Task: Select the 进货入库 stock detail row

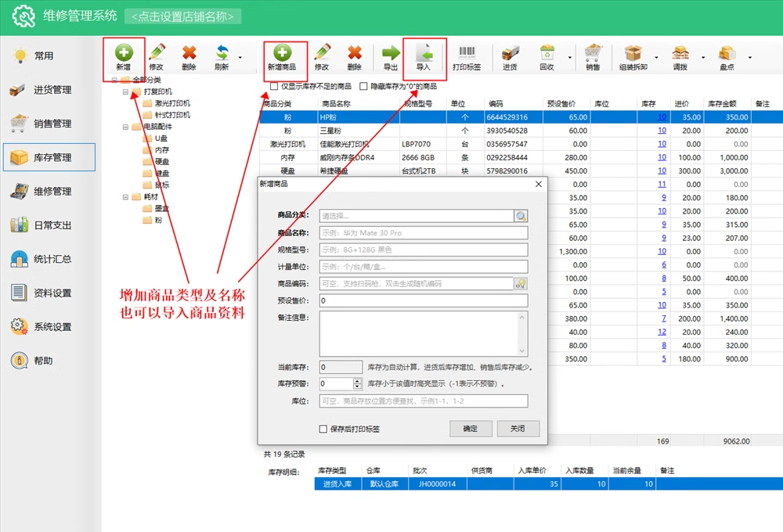Action: [x=548, y=484]
